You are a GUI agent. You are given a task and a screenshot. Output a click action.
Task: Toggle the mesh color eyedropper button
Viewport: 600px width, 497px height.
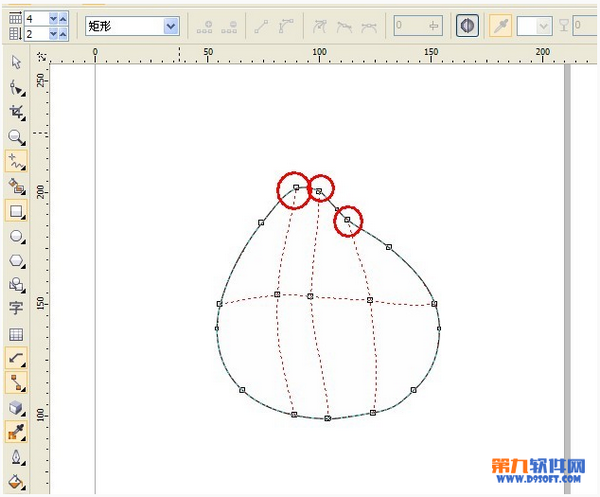tap(501, 26)
